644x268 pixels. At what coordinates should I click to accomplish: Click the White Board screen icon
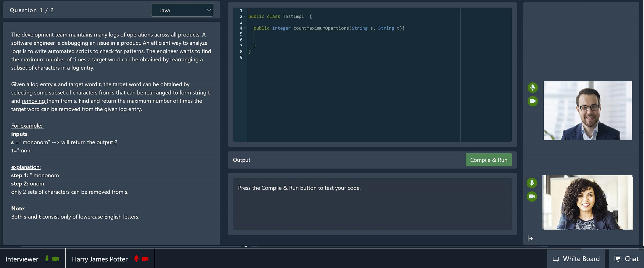point(556,259)
